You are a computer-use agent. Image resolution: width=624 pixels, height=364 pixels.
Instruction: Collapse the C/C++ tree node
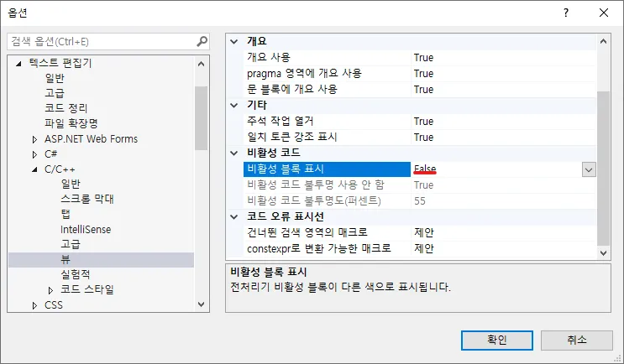point(35,169)
